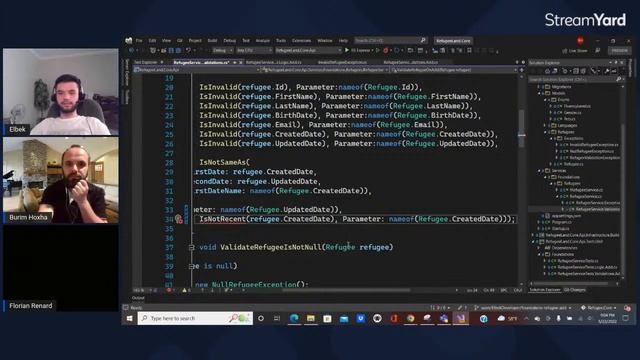This screenshot has width=640, height=360.
Task: Click the Solution Explorer Properties wrench icon
Action: click(x=607, y=71)
